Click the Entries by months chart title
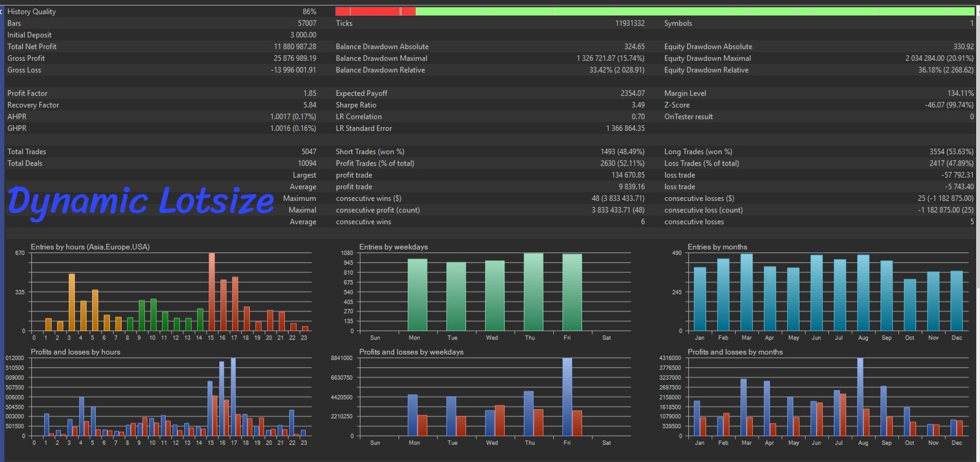 point(717,247)
